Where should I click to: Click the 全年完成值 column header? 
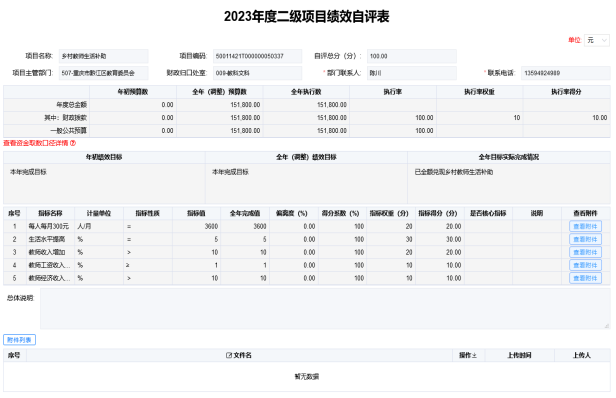245,213
